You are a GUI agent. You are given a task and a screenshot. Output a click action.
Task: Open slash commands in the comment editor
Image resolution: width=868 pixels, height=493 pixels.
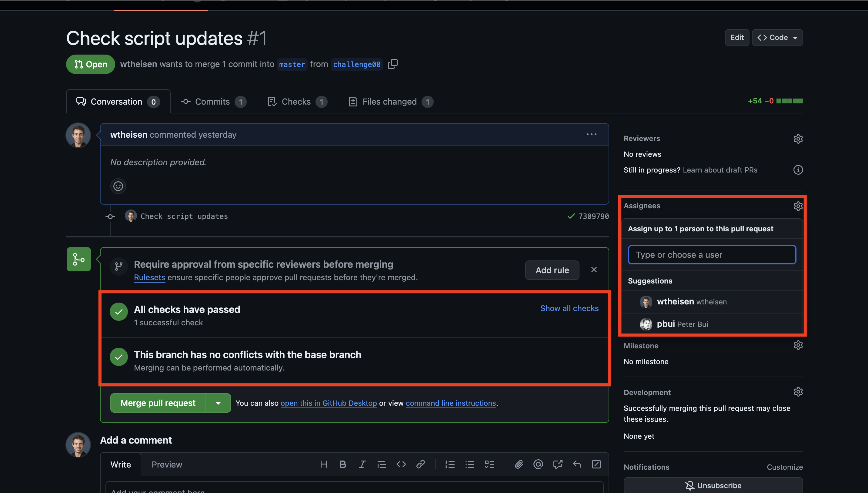point(597,464)
